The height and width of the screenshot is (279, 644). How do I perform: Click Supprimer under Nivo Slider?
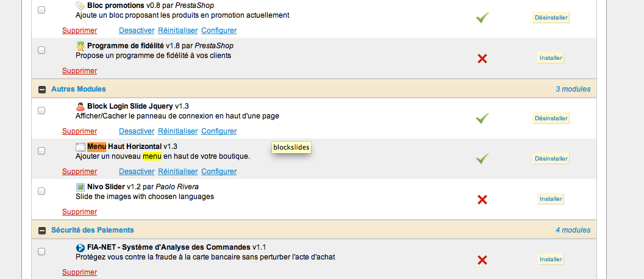(x=79, y=212)
